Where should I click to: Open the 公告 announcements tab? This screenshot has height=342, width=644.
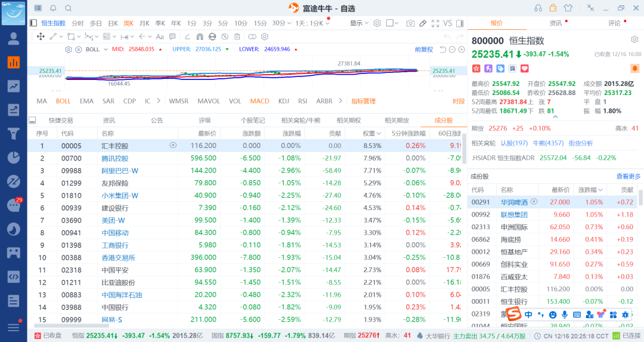157,121
